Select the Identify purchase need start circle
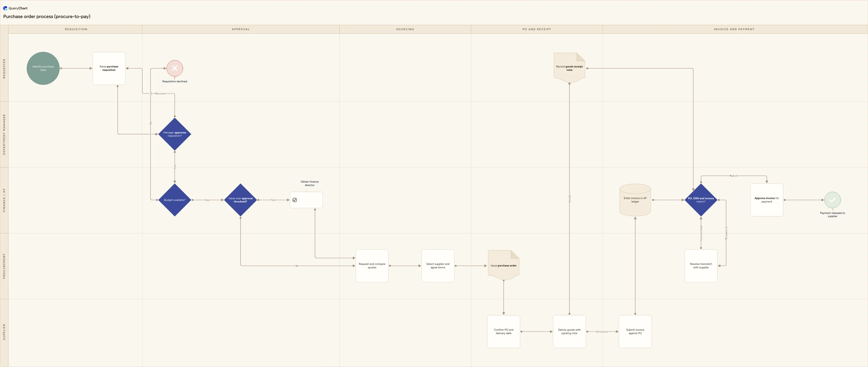 pyautogui.click(x=43, y=68)
